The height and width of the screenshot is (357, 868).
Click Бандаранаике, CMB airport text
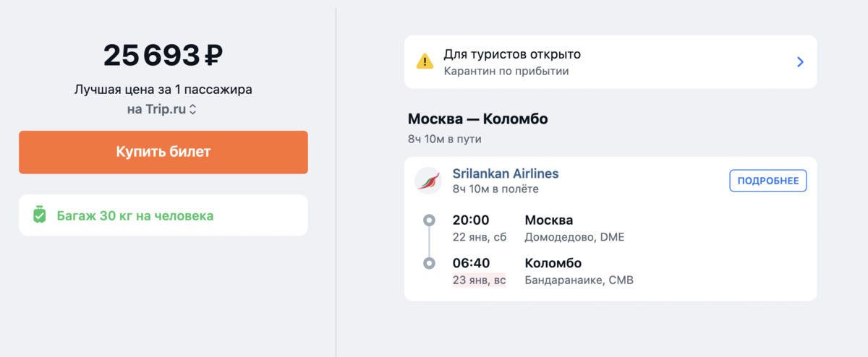[x=579, y=280]
